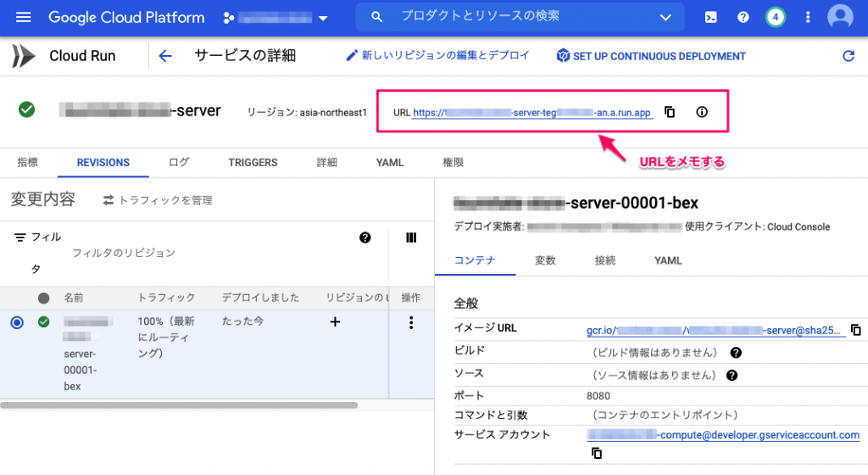The height and width of the screenshot is (475, 868).
Task: Click the revision status green check icon
Action: point(44,321)
